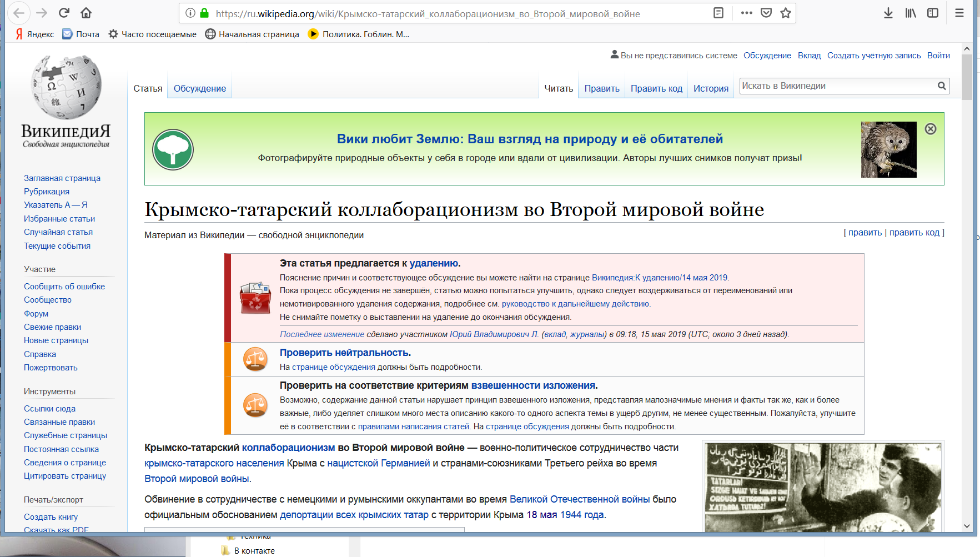View the green padlock connection details
Image resolution: width=980 pixels, height=557 pixels.
tap(204, 13)
